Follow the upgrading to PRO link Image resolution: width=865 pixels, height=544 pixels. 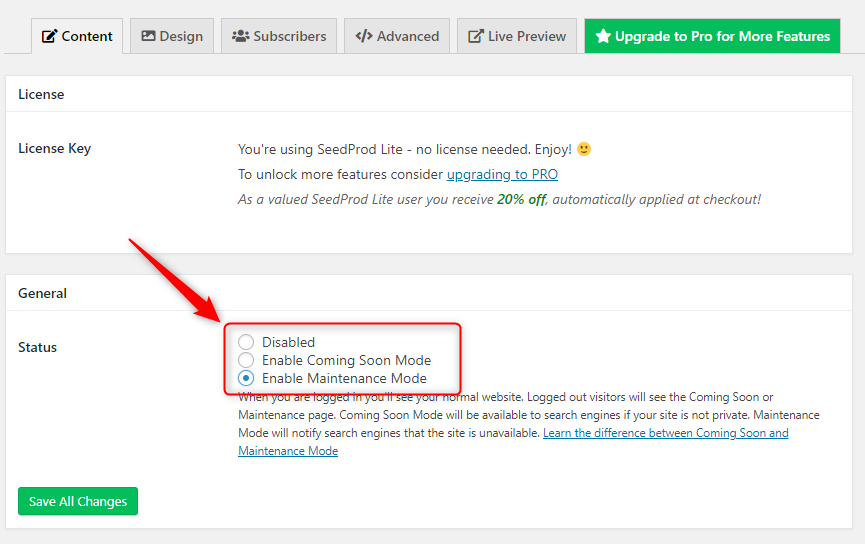tap(502, 174)
